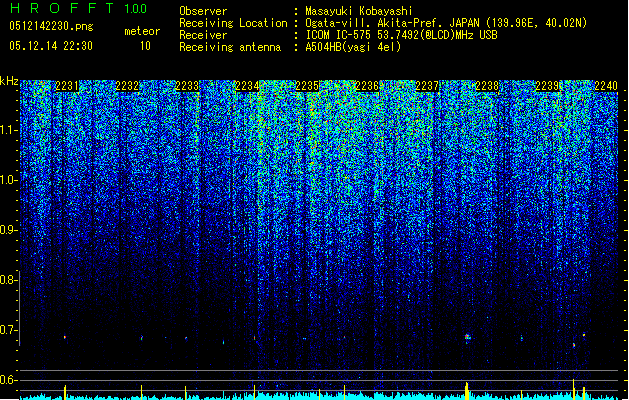Select the Ogata-vill. Akita-Pref. JAPAN location text

[x=446, y=23]
